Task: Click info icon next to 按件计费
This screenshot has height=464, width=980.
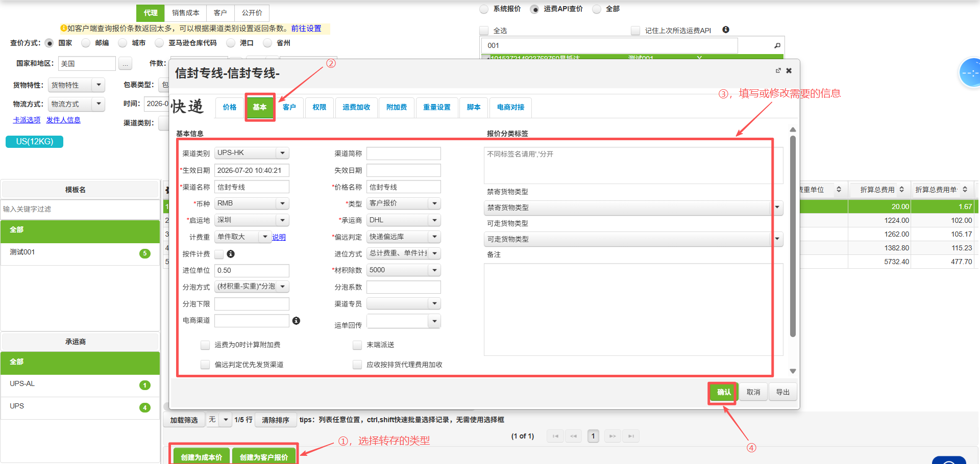Action: tap(231, 254)
